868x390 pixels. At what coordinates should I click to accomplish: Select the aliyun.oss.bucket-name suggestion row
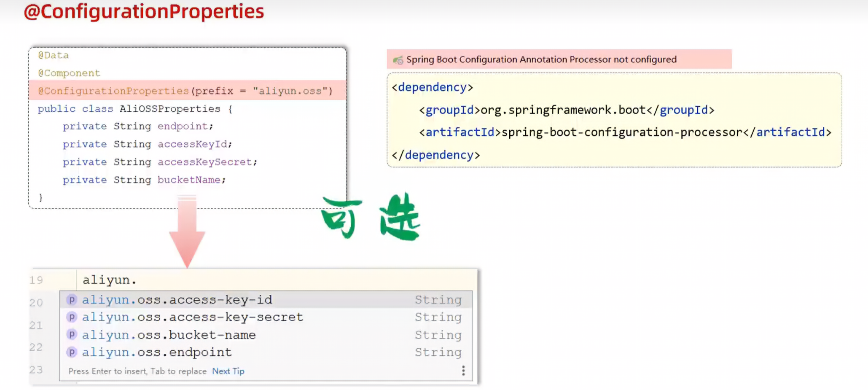169,334
